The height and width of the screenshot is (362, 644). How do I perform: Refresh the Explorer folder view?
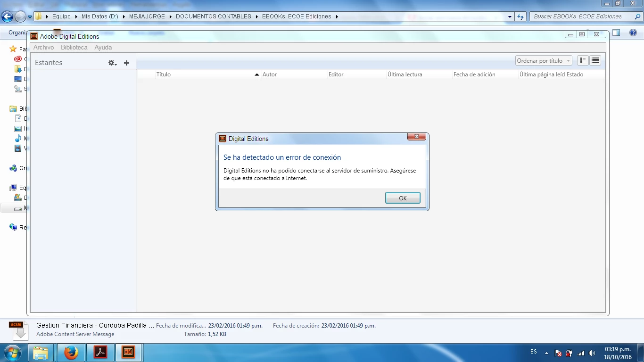click(x=520, y=16)
